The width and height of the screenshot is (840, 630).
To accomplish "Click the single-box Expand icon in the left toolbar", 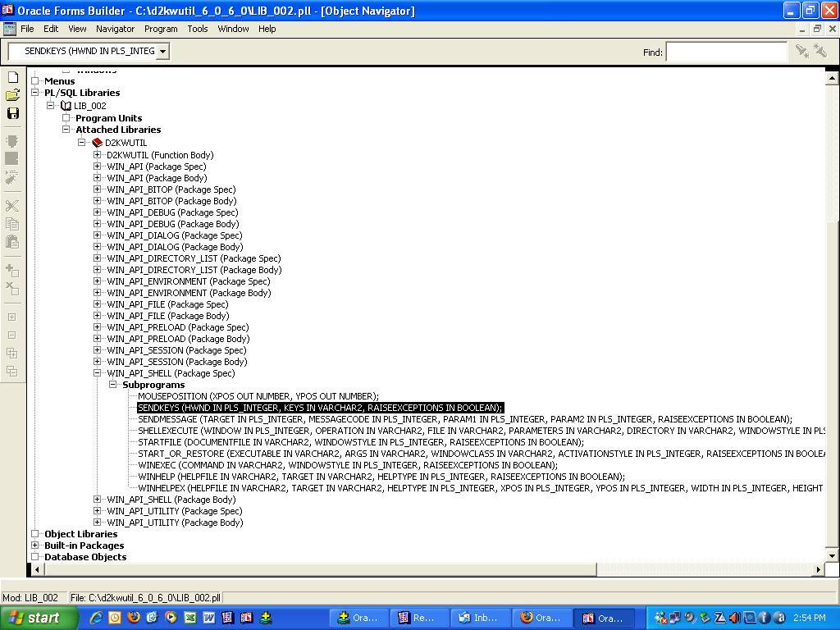I will coord(11,317).
